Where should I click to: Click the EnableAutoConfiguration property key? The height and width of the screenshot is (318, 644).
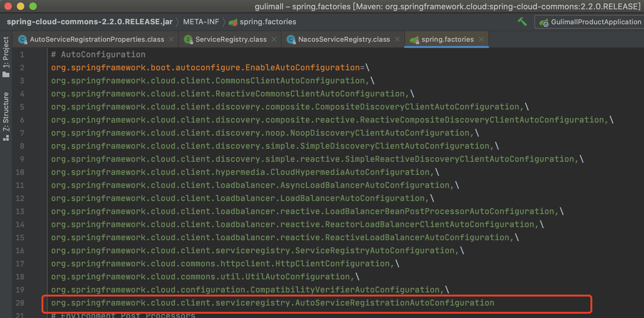point(206,68)
